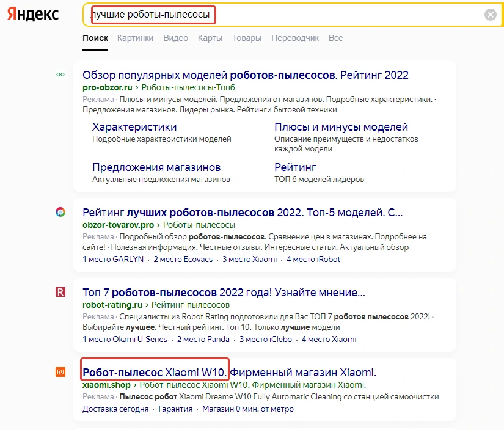Viewport: 504px width, 430px height.
Task: Click the text Описание преимуществ и недостатков
Action: coord(346,139)
